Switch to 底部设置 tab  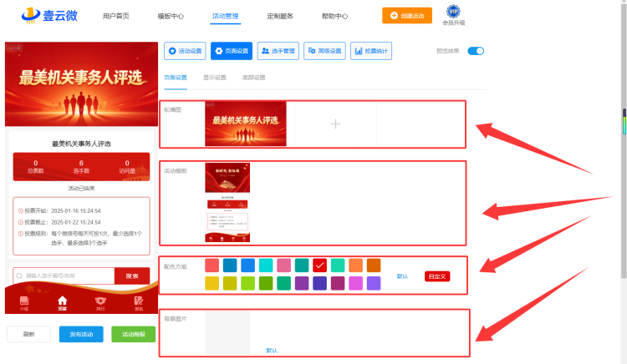253,78
